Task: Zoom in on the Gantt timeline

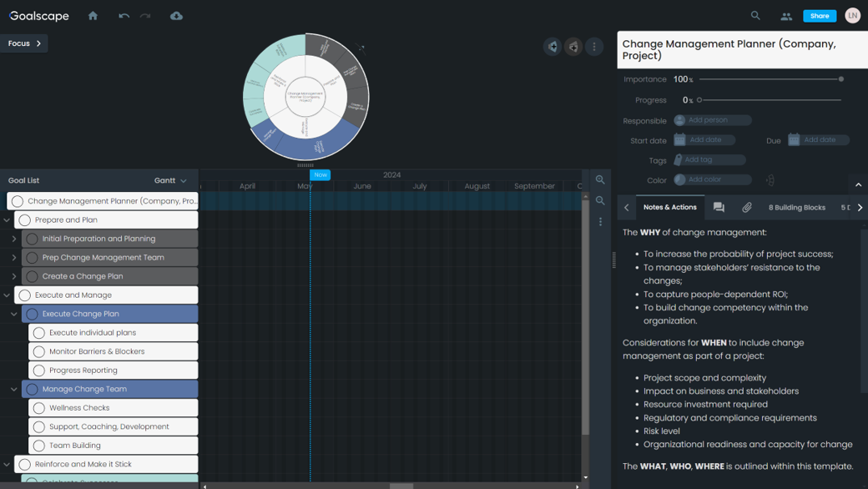Action: click(x=600, y=180)
